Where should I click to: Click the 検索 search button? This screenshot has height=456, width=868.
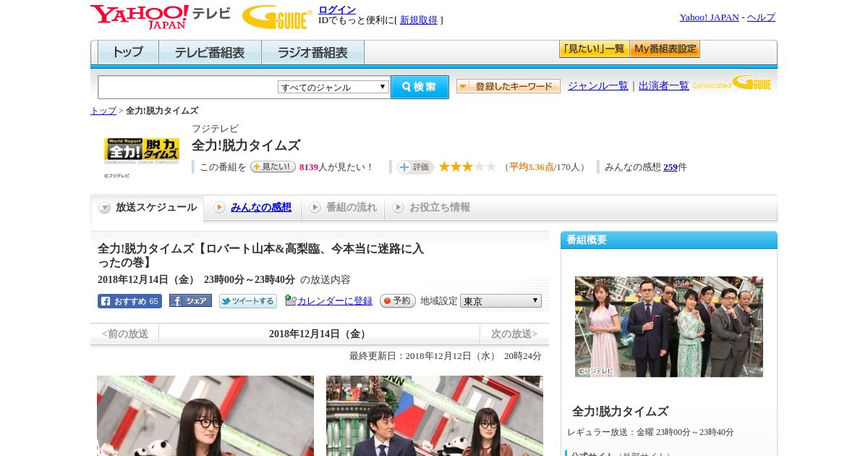point(420,87)
